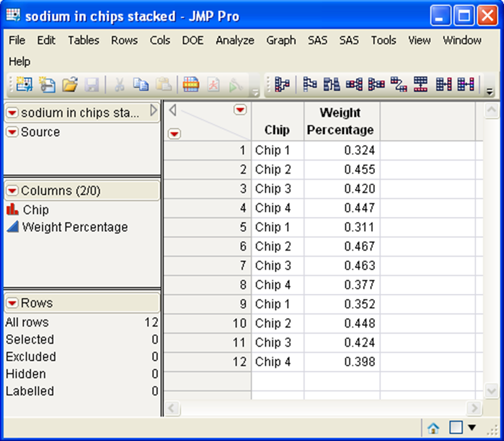Open the JMP Home Window icon
This screenshot has height=441, width=504.
coord(433,428)
